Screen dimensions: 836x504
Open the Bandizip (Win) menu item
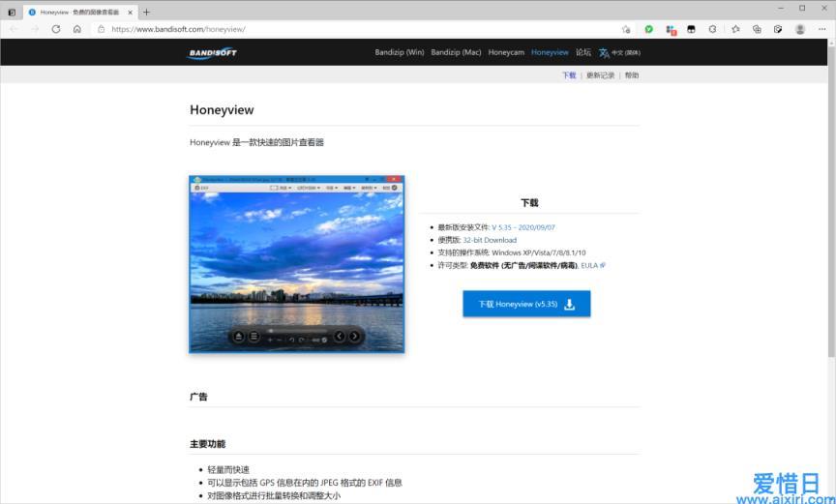400,52
